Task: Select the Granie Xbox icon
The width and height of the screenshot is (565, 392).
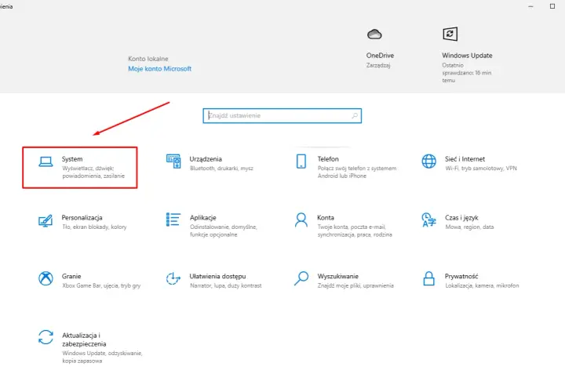Action: pyautogui.click(x=46, y=278)
